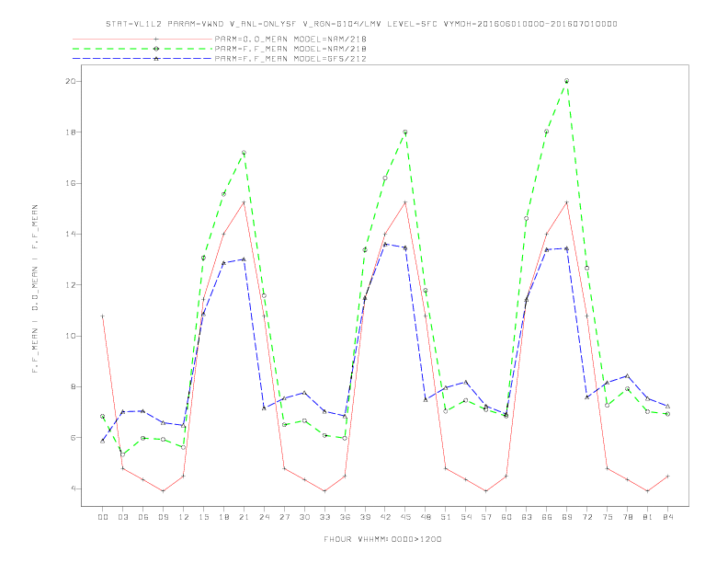Click x-axis forecast hour label 33

pyautogui.click(x=324, y=517)
